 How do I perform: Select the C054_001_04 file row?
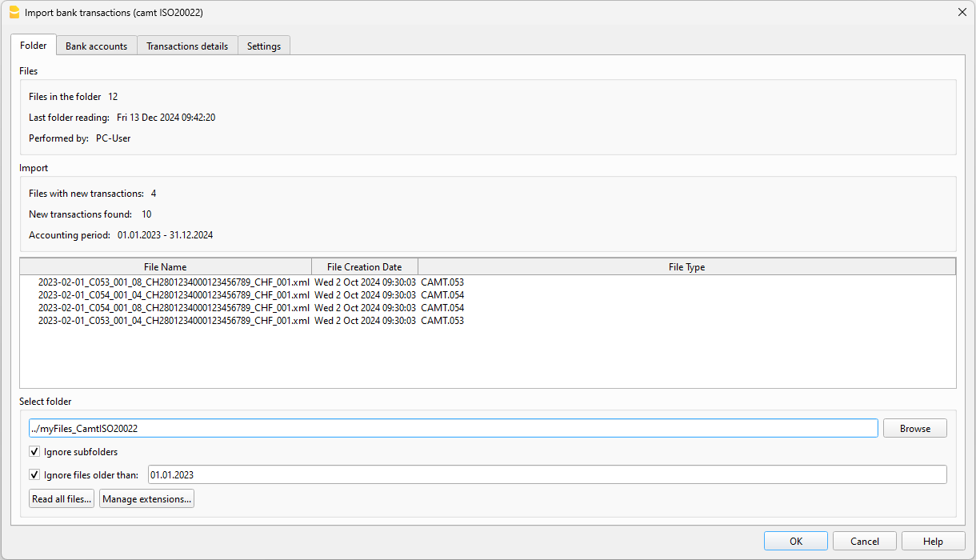[x=174, y=295]
